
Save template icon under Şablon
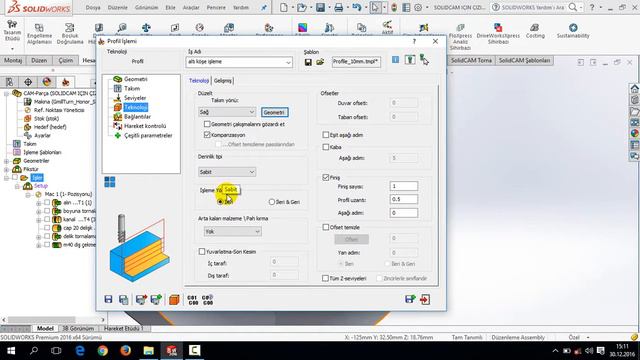coord(308,62)
